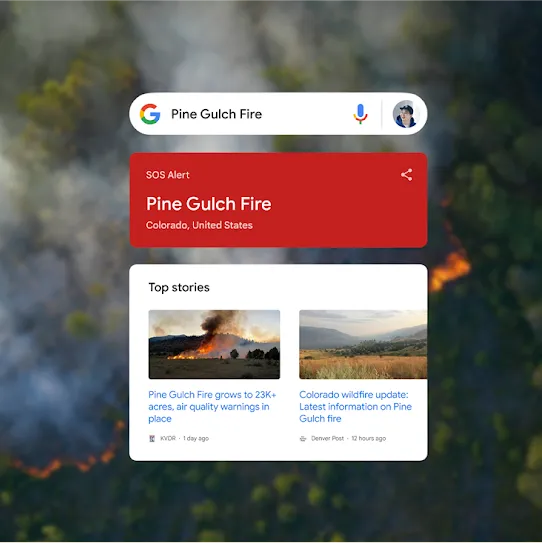
Task: Click the Top stories heading
Action: 179,287
